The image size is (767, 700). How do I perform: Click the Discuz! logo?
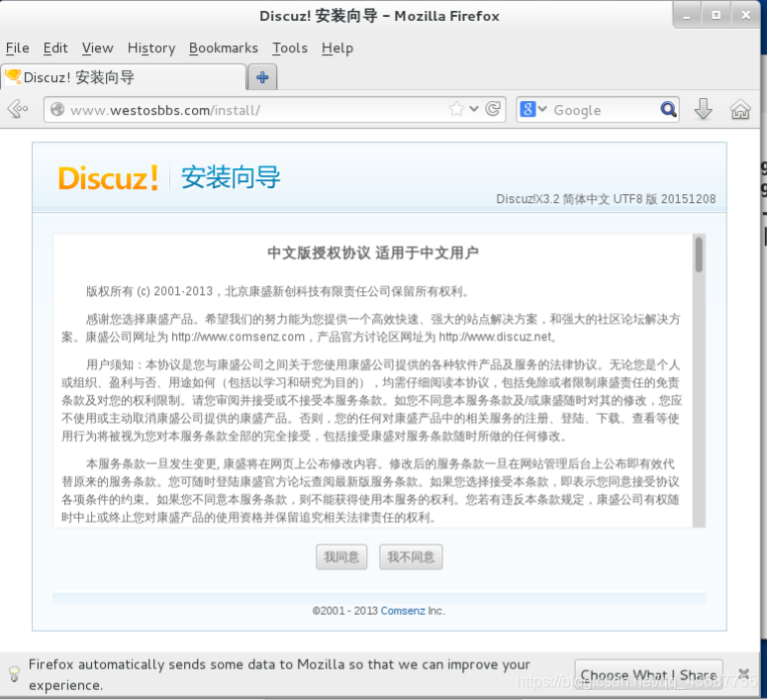click(108, 177)
